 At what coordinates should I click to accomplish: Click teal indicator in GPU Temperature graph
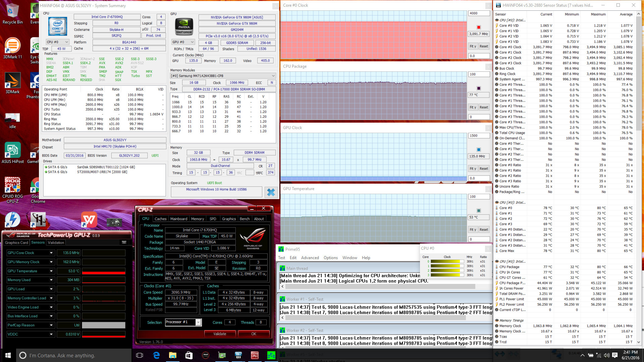479,210
